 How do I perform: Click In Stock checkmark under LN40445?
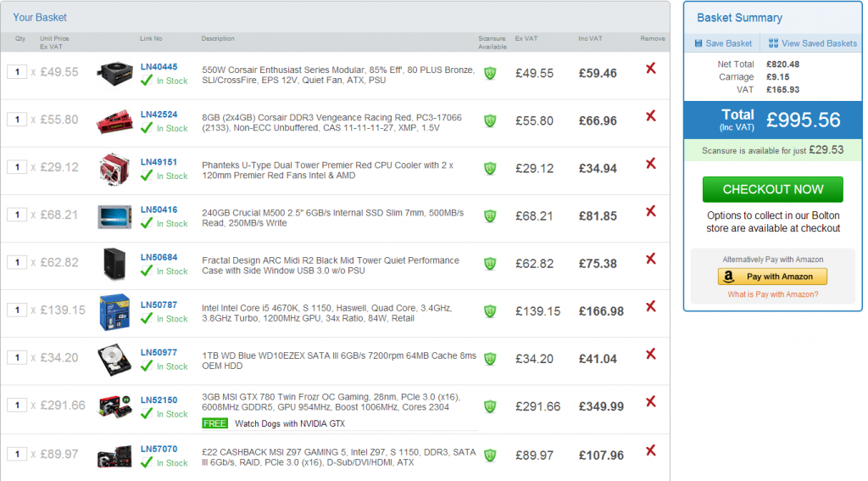(146, 81)
